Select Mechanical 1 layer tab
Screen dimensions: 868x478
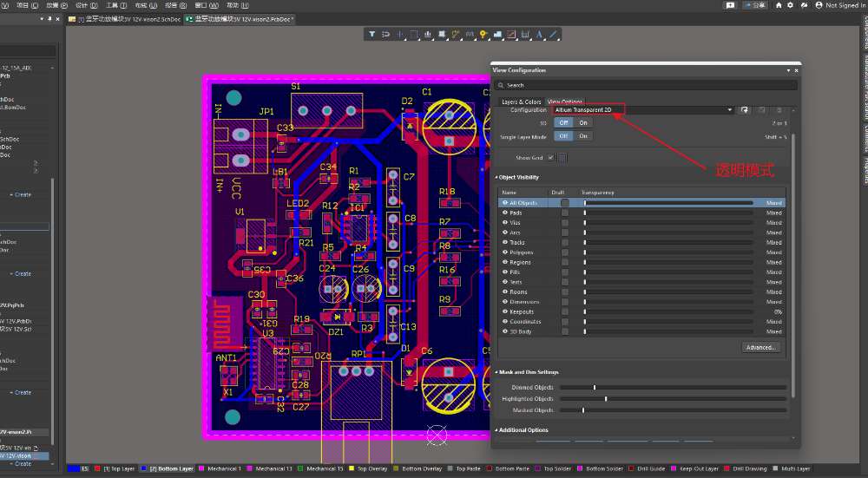coord(220,468)
